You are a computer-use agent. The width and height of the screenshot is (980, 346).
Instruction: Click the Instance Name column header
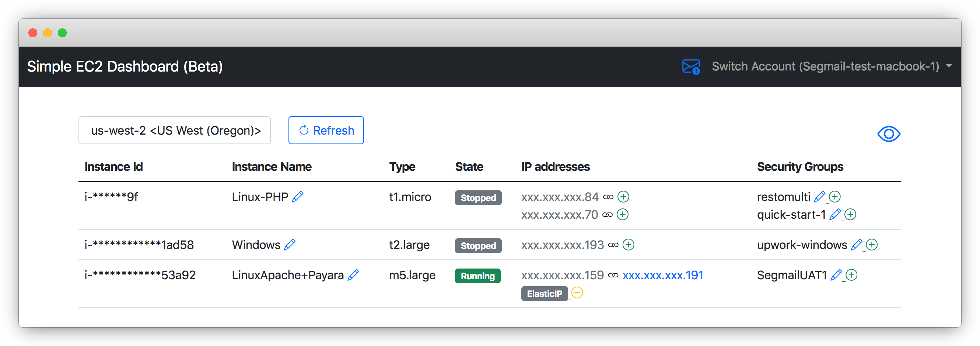(x=272, y=166)
